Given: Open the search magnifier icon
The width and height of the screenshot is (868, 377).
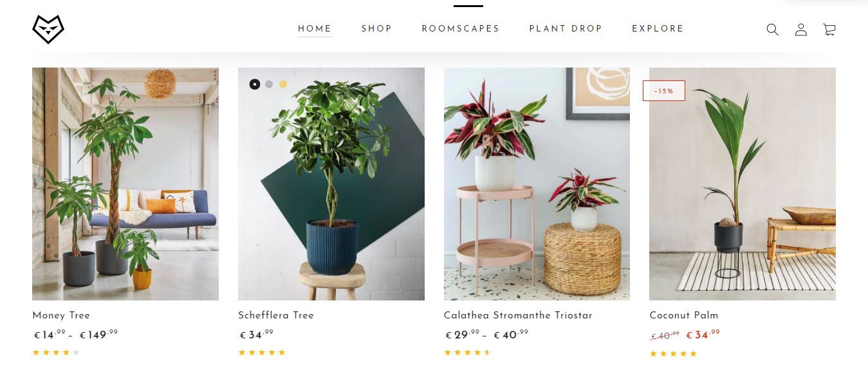Looking at the screenshot, I should click(772, 30).
